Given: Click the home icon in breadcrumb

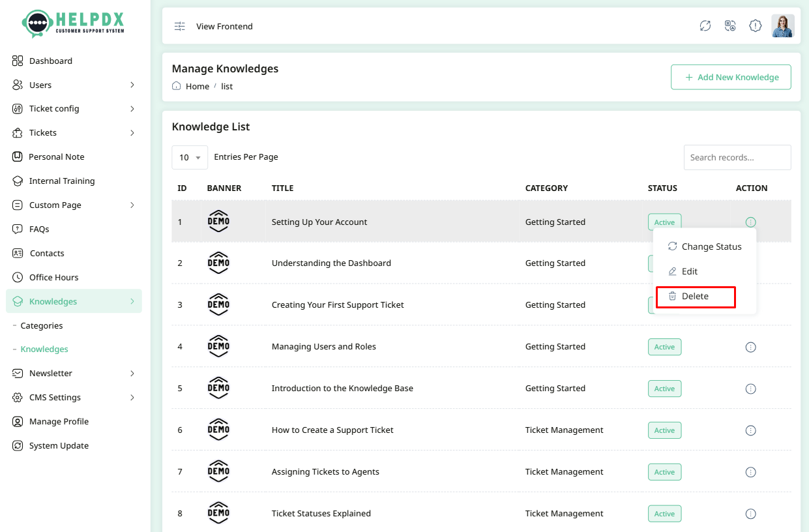Looking at the screenshot, I should tap(177, 86).
